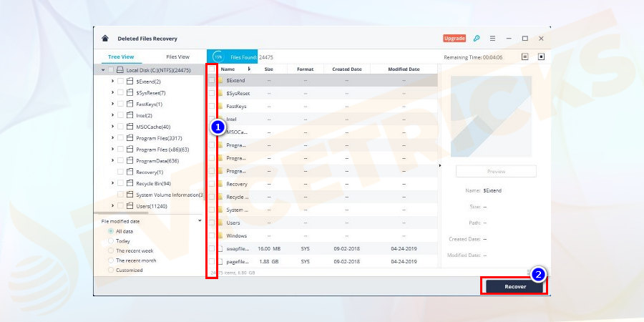Expand the ProgramData(636) tree node
Screen dimensions: 644x322
(x=112, y=160)
